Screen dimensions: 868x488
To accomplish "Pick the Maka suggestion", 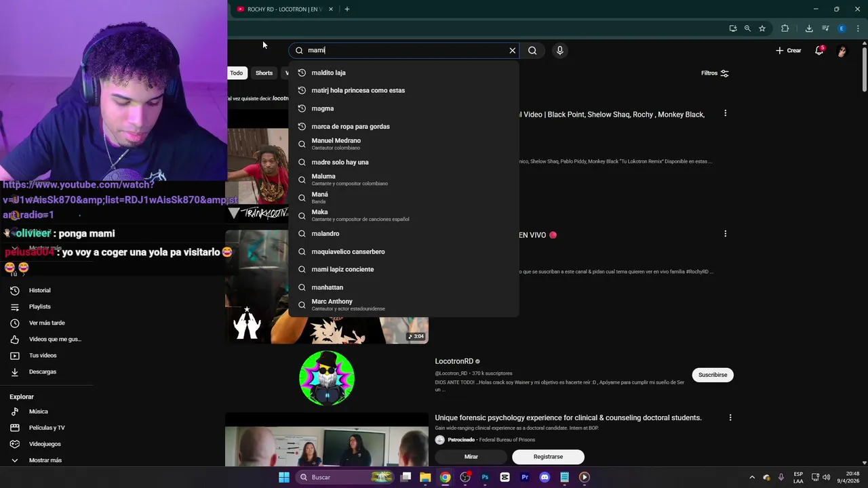I will [x=403, y=216].
